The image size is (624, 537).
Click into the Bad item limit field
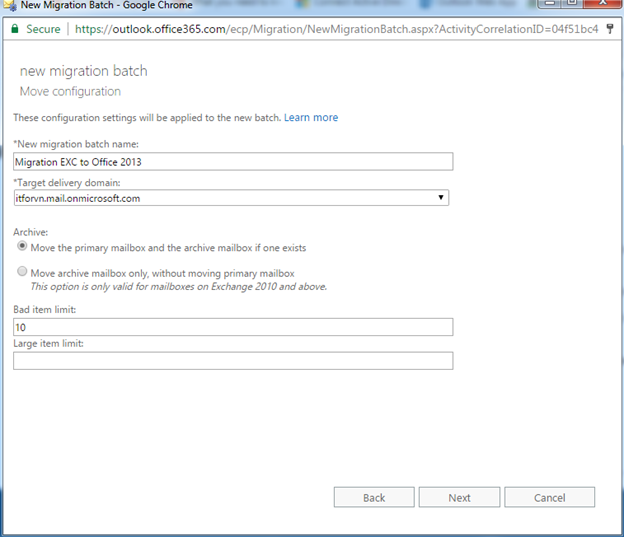(233, 327)
